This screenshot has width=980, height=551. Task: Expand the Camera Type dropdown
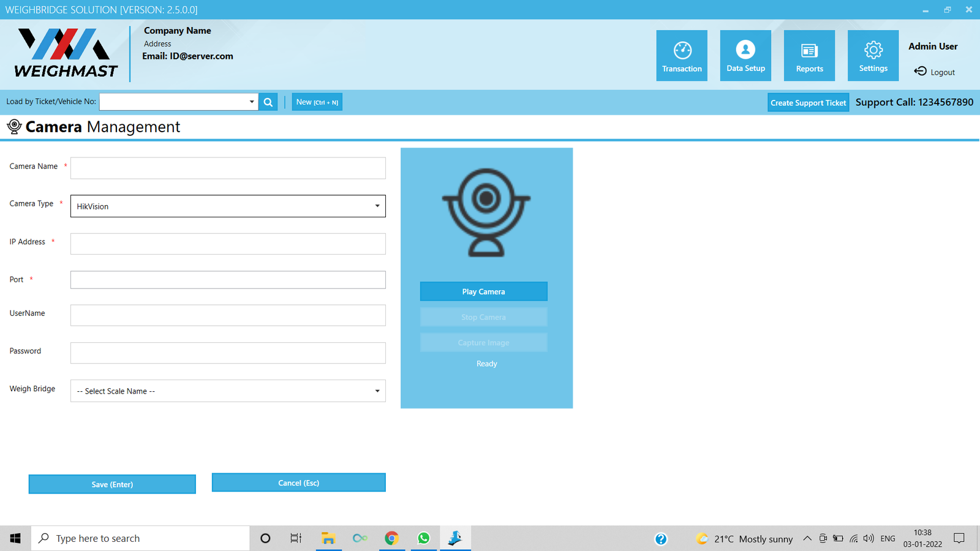[x=377, y=206]
